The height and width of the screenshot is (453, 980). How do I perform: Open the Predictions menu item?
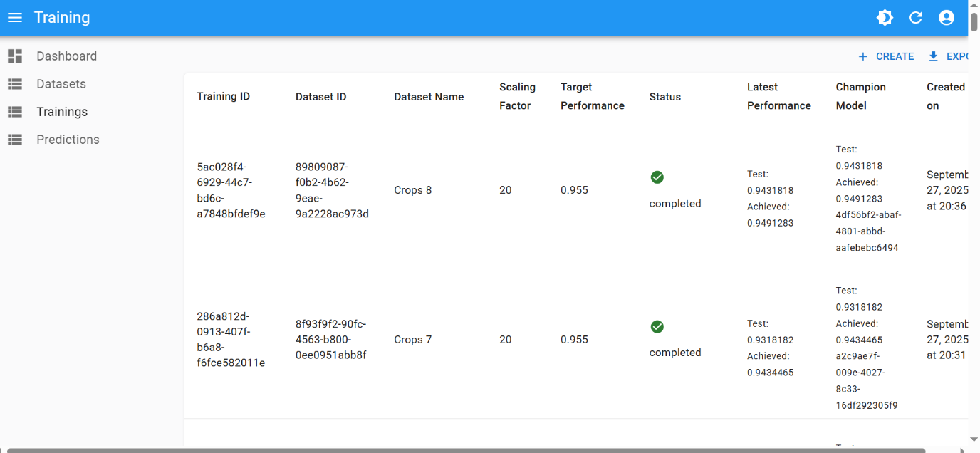[68, 140]
